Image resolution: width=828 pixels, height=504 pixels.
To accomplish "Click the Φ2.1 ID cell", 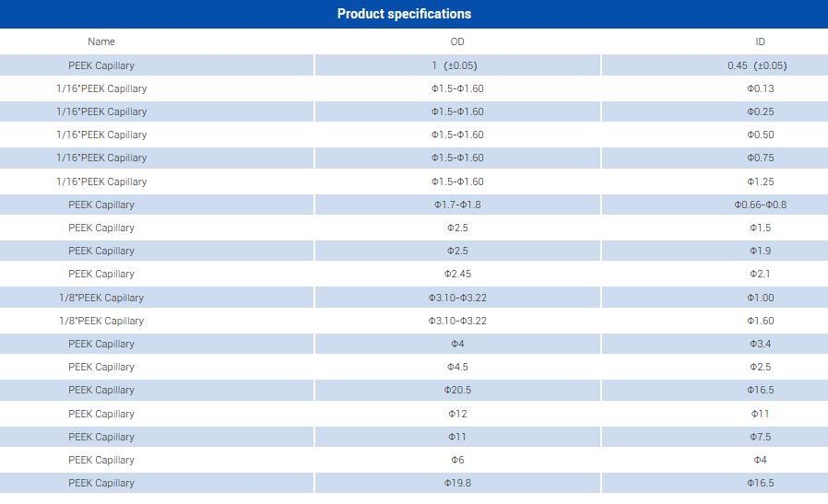I will 760,274.
